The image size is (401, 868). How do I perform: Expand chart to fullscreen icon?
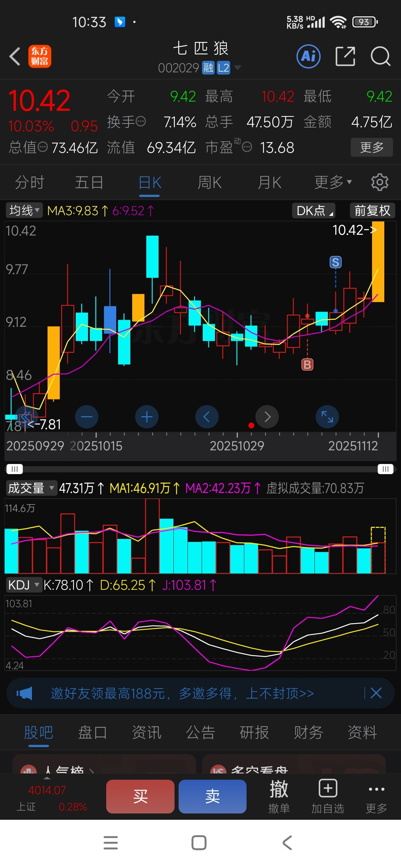point(327,417)
